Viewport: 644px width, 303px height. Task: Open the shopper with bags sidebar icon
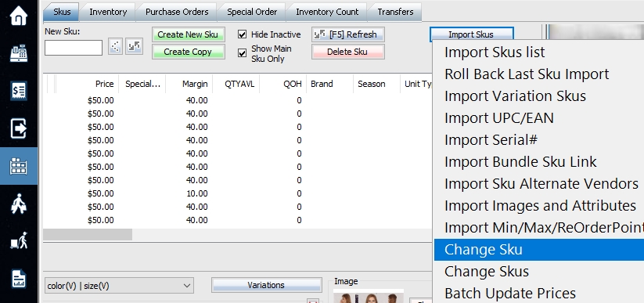[19, 204]
